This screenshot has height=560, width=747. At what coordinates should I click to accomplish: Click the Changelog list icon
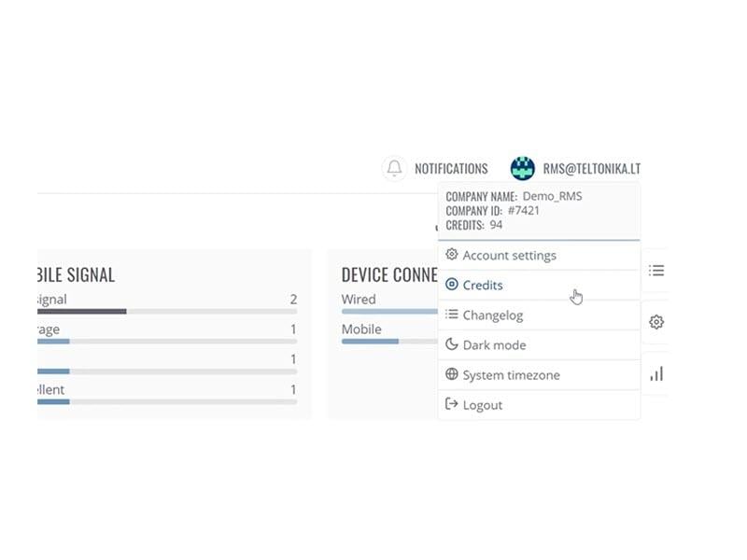[x=452, y=315]
